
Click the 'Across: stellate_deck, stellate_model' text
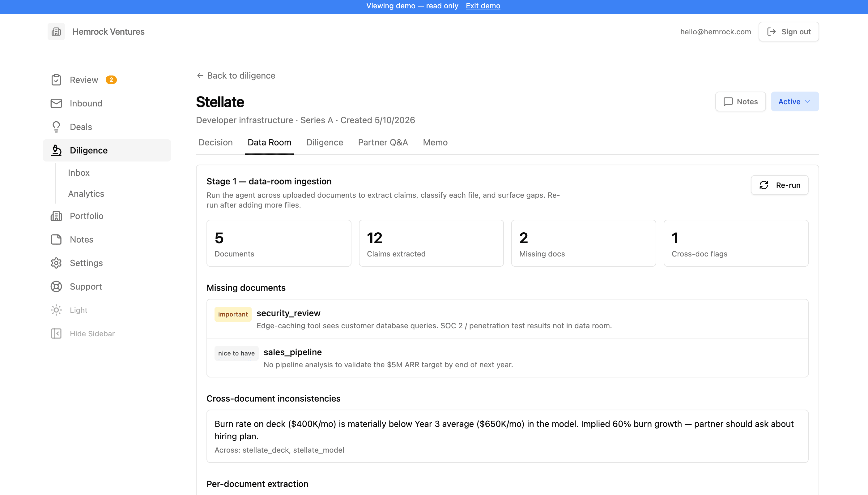(279, 450)
